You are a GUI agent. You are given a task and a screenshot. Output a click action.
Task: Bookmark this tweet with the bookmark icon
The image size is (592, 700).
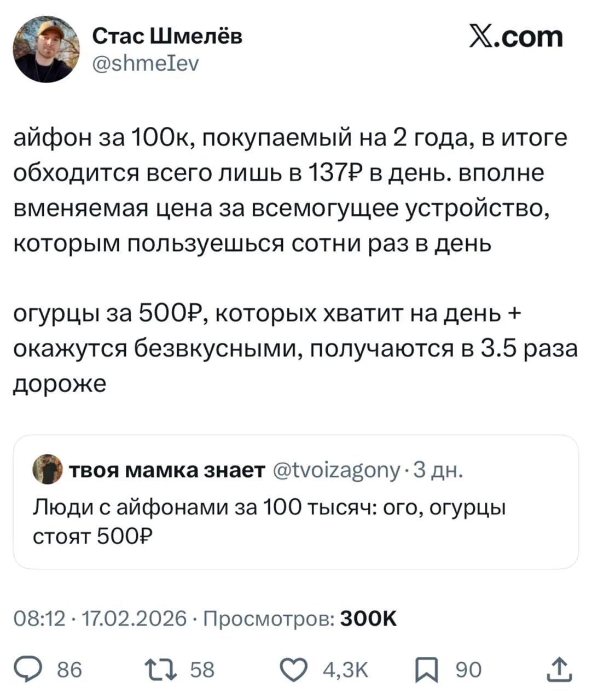(x=426, y=669)
